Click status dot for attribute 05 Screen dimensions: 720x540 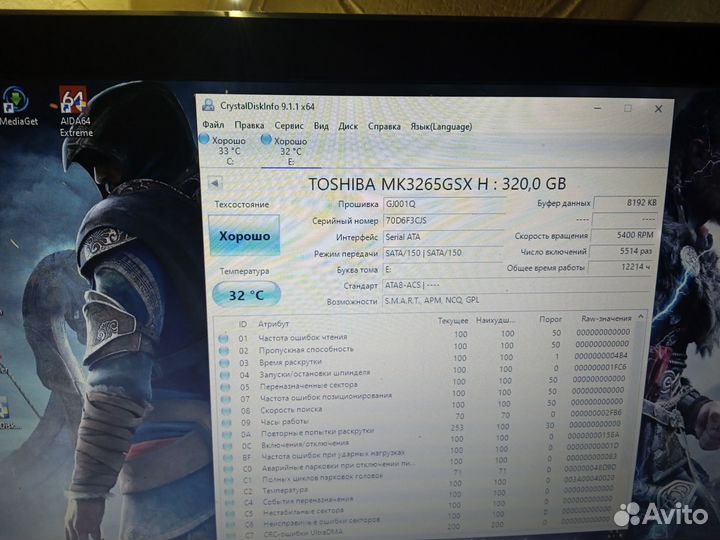[x=225, y=387]
